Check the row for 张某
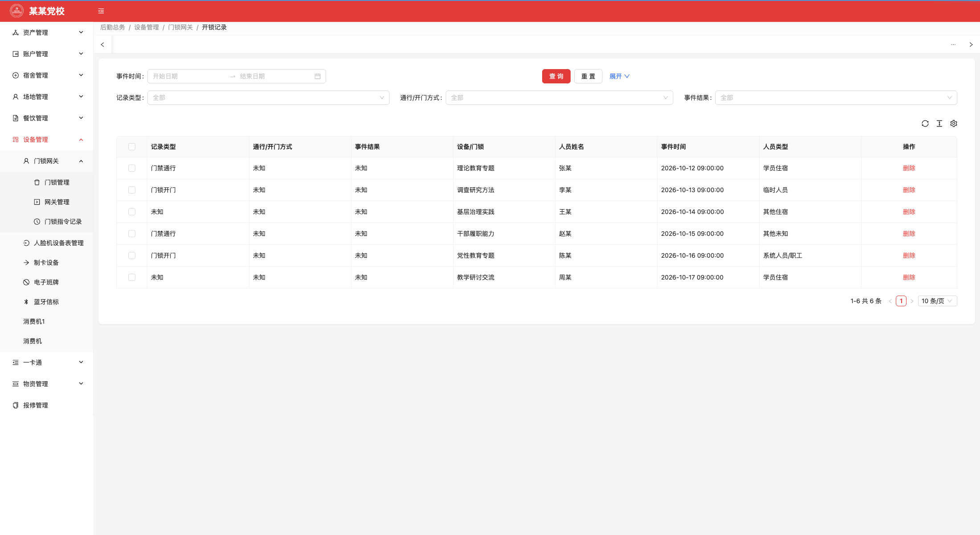The width and height of the screenshot is (980, 535). [132, 168]
